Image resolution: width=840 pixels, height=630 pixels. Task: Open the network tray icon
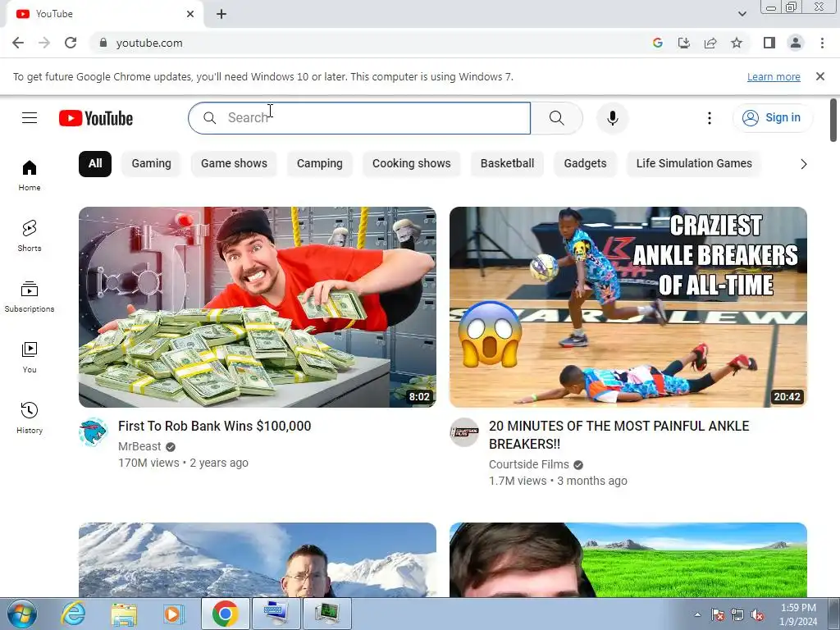pos(737,614)
